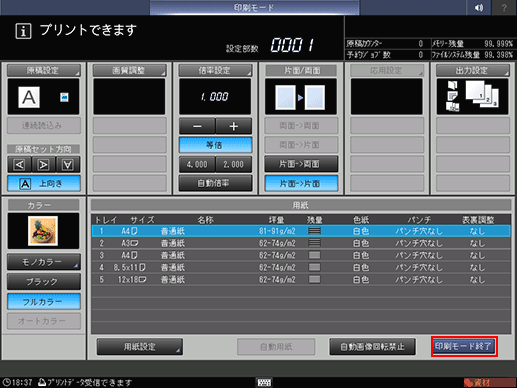The width and height of the screenshot is (517, 388).
Task: Click the 自動画像回転禁止 button
Action: [372, 347]
